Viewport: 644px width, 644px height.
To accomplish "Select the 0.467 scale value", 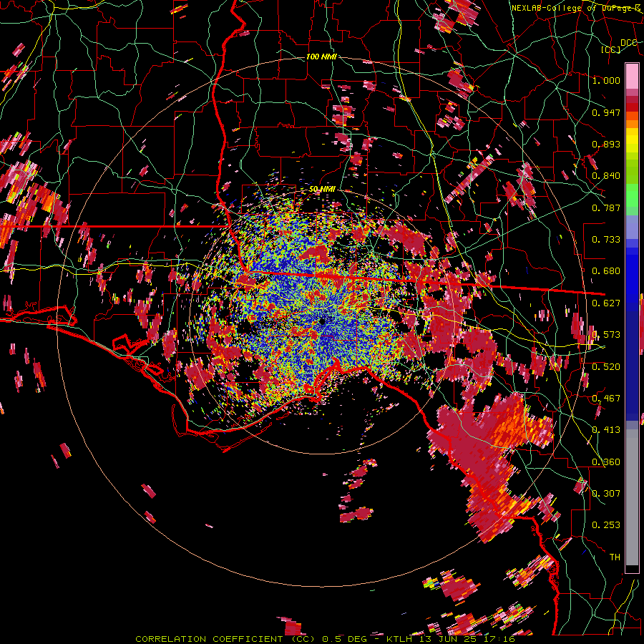I will [606, 399].
